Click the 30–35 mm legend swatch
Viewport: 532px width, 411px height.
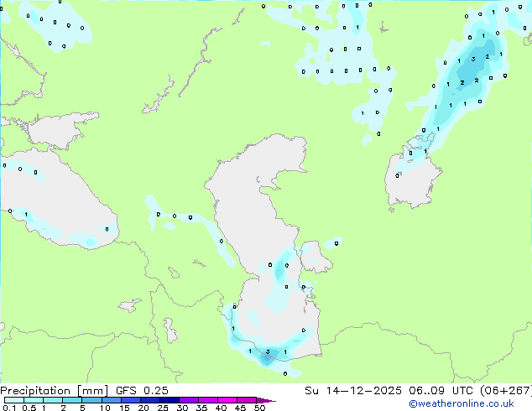click(x=189, y=400)
